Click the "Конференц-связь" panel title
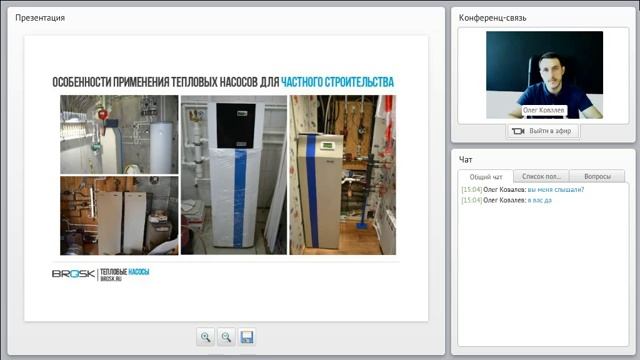This screenshot has height=360, width=640. [493, 18]
